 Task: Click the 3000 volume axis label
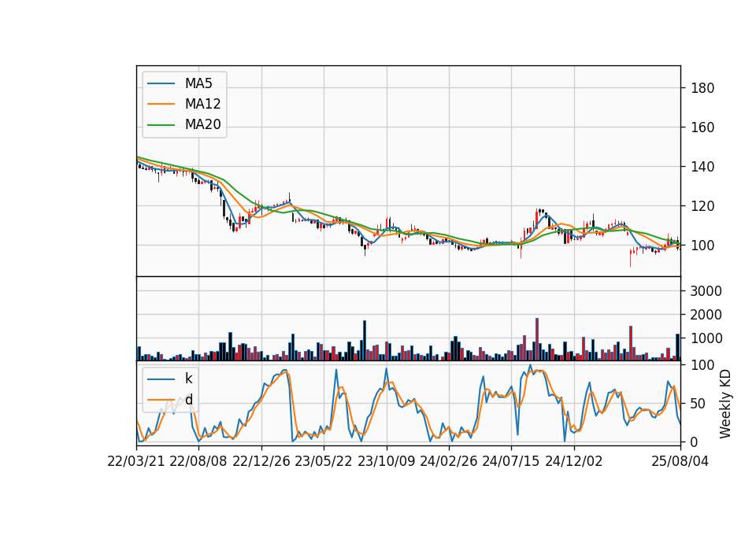coord(706,291)
